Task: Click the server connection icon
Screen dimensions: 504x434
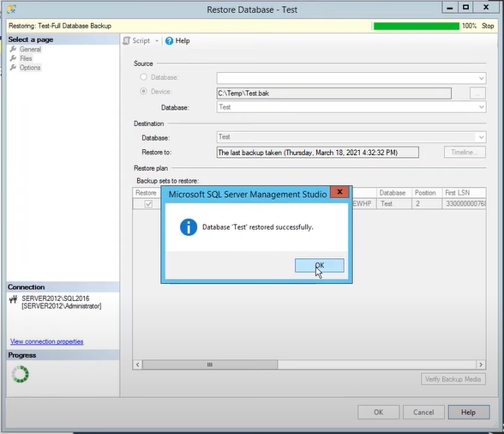Action: click(13, 300)
